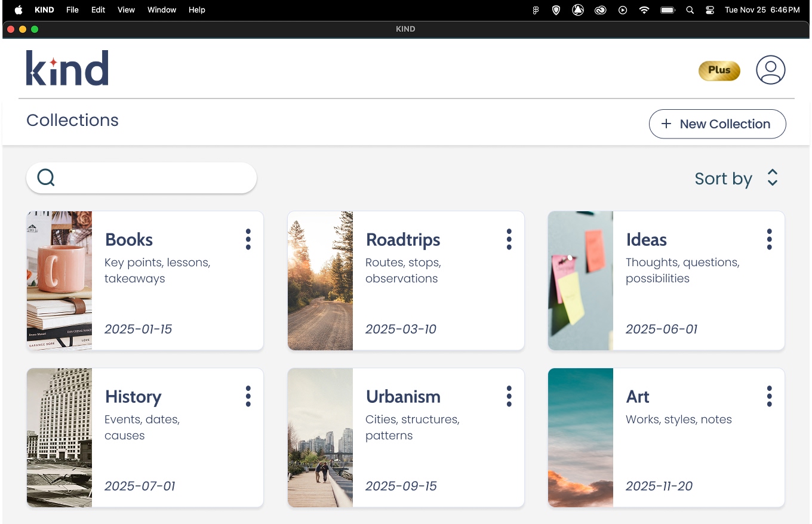This screenshot has width=812, height=524.
Task: Open the macOS Control Center icon
Action: pos(710,10)
